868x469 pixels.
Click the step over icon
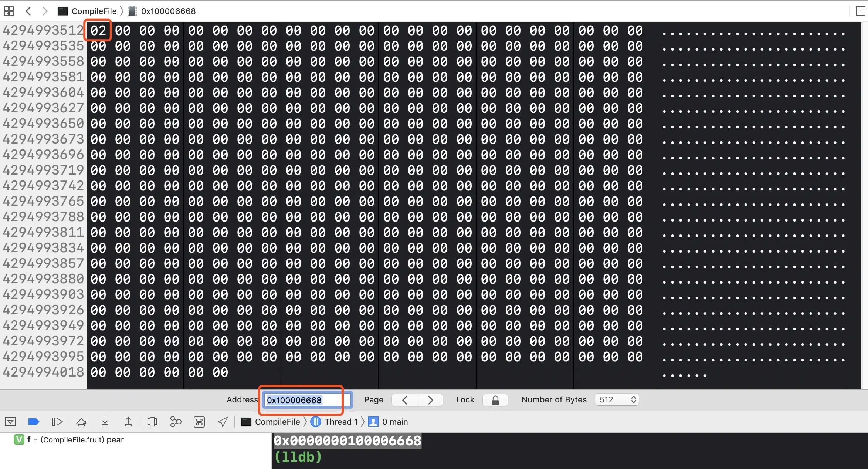81,422
